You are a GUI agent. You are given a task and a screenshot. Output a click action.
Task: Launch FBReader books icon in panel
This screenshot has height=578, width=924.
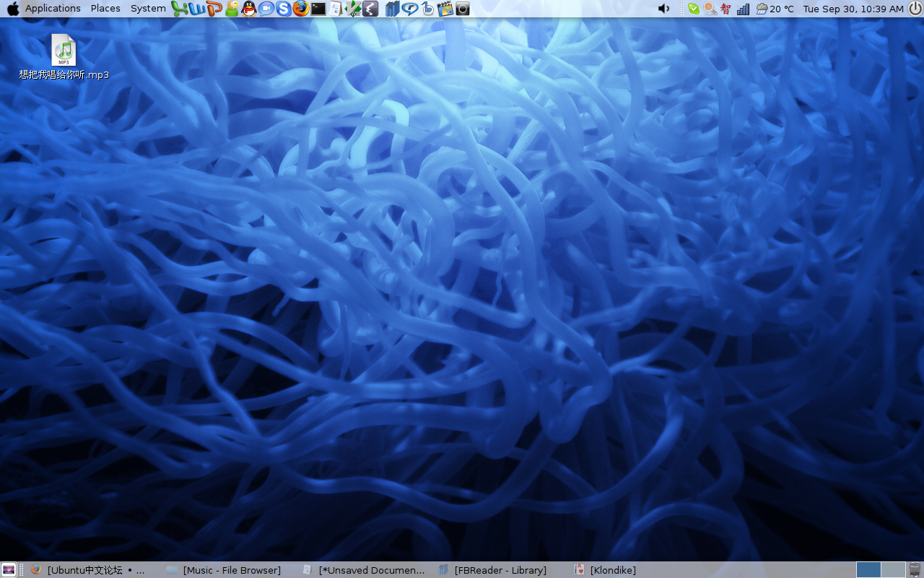coord(393,9)
